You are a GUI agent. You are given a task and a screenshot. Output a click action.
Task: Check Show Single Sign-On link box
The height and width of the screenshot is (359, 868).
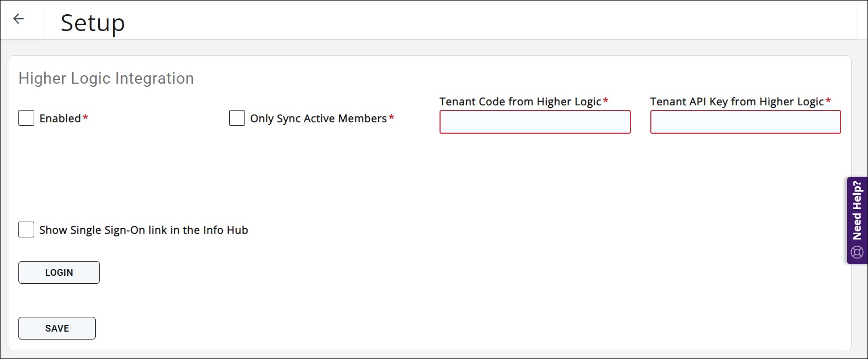coord(26,230)
